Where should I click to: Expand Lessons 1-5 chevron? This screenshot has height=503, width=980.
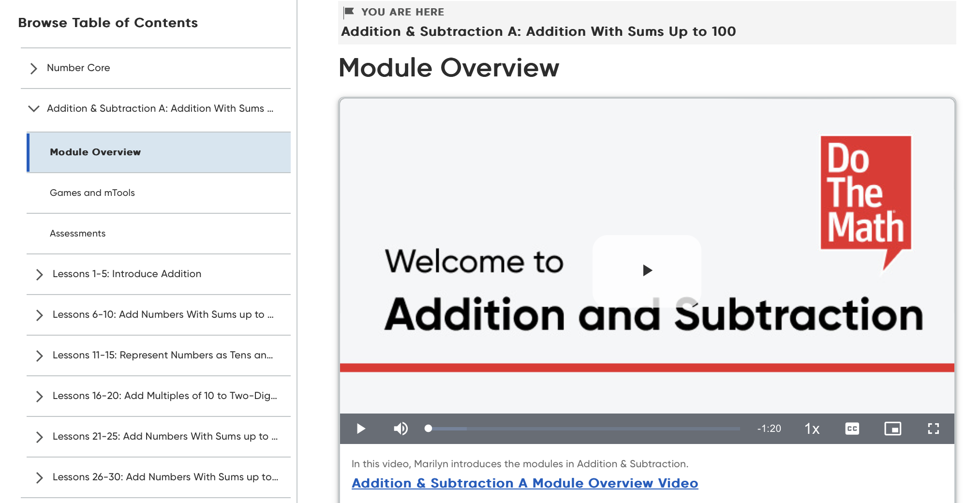tap(39, 274)
